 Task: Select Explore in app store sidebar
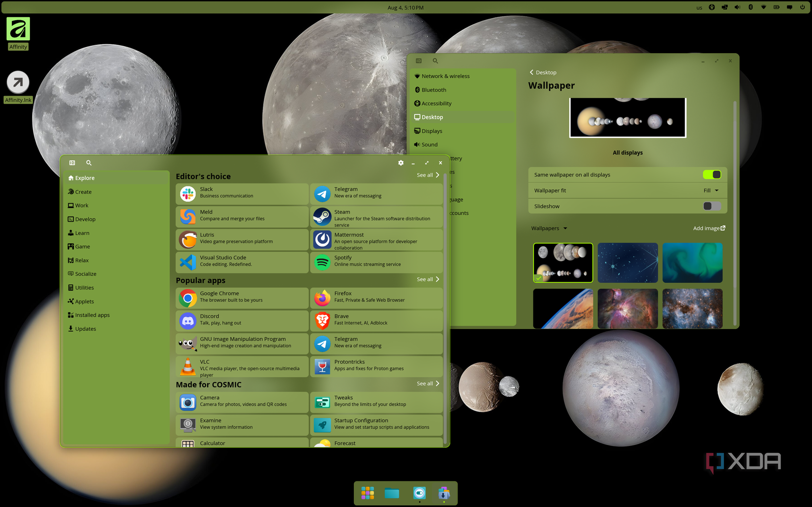(116, 178)
